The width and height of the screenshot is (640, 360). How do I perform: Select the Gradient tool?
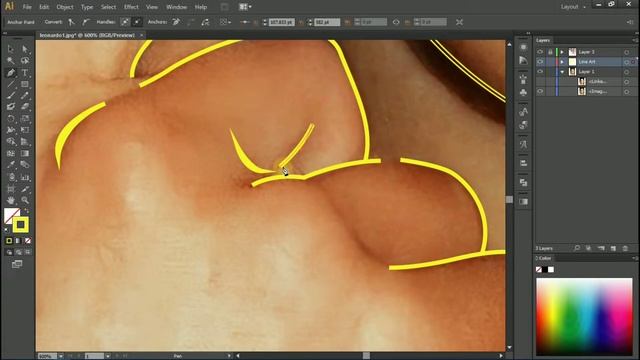point(25,153)
